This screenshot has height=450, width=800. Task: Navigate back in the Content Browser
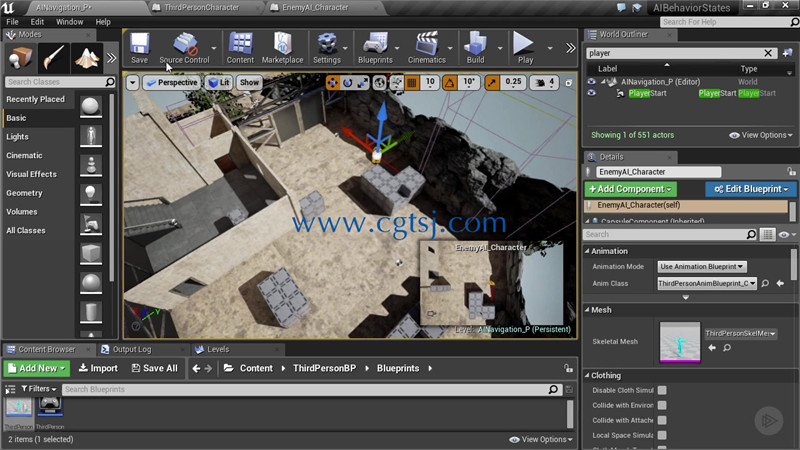click(196, 368)
